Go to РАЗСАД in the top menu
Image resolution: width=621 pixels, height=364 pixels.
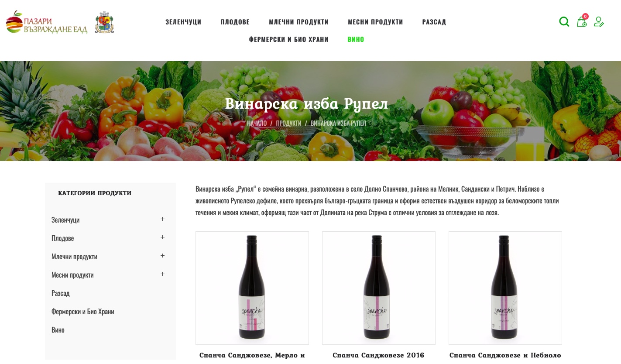pyautogui.click(x=434, y=22)
